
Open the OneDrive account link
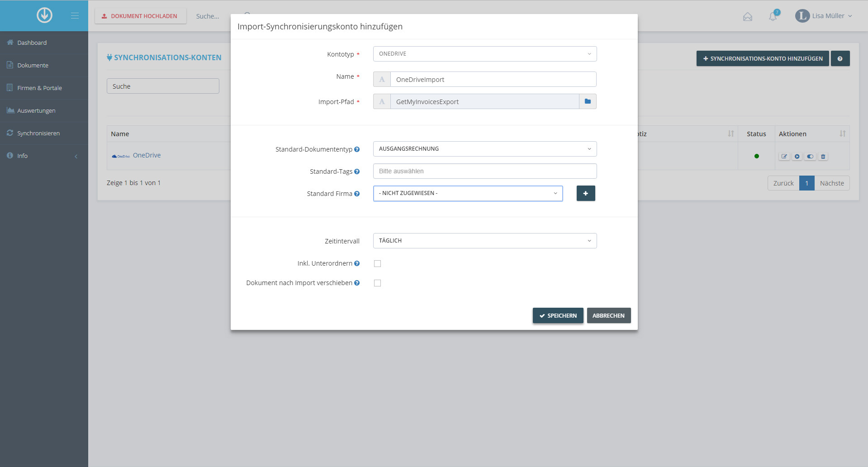tap(147, 155)
